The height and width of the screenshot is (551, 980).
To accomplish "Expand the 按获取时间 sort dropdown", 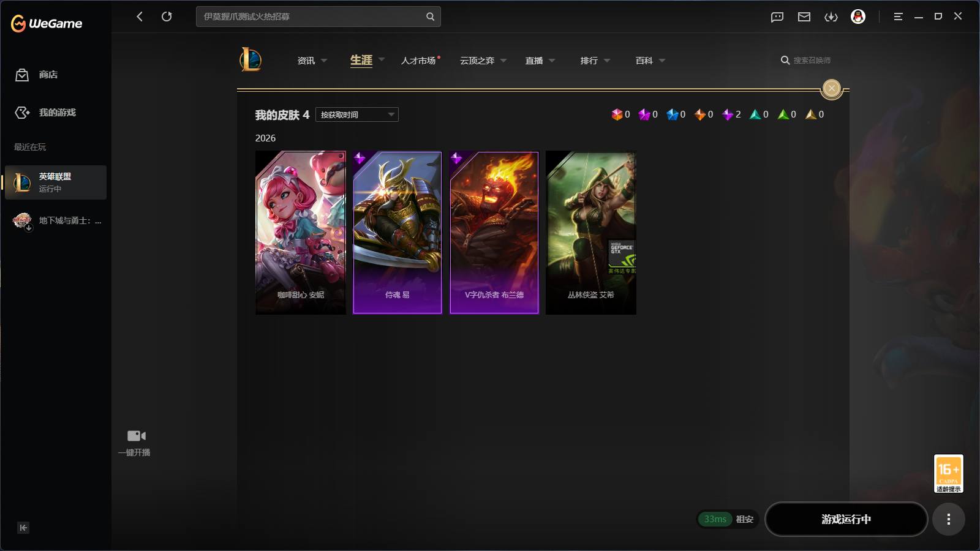I will click(357, 114).
